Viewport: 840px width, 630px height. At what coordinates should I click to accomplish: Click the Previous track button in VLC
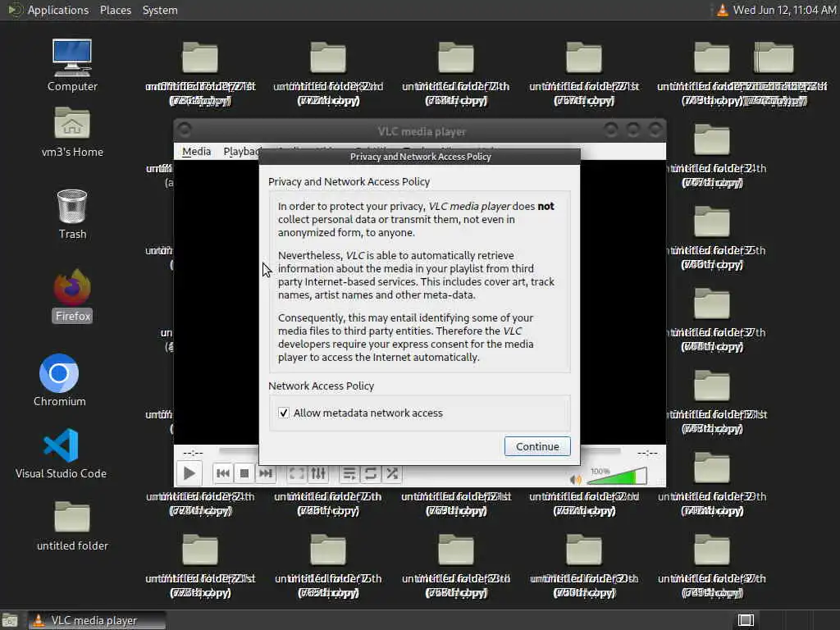click(223, 473)
